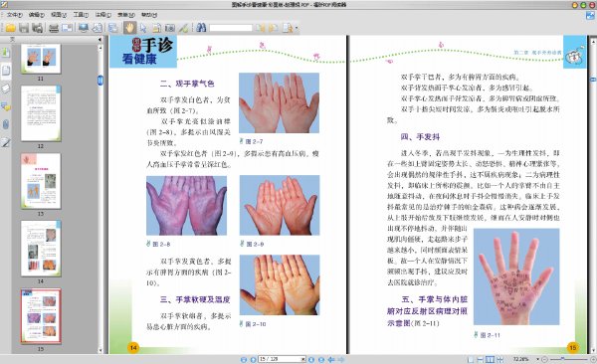
Task: Show the comments panel from the left sidebar
Action: coord(5,106)
